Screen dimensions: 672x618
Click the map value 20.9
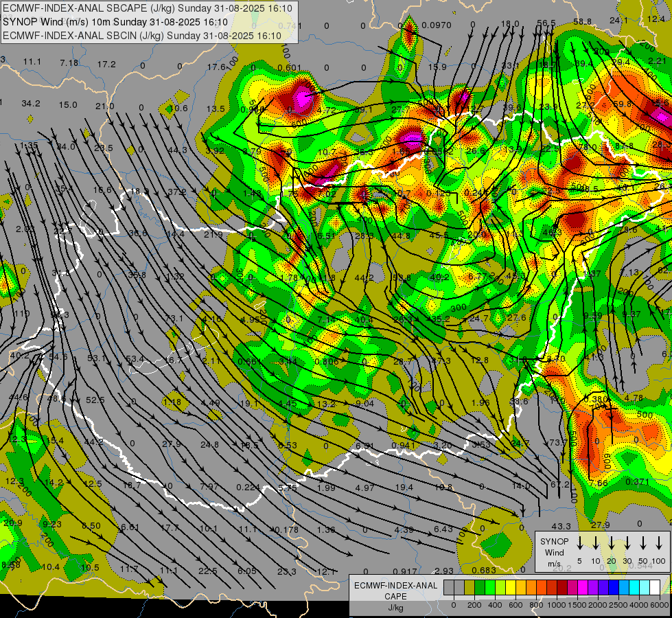click(x=13, y=523)
